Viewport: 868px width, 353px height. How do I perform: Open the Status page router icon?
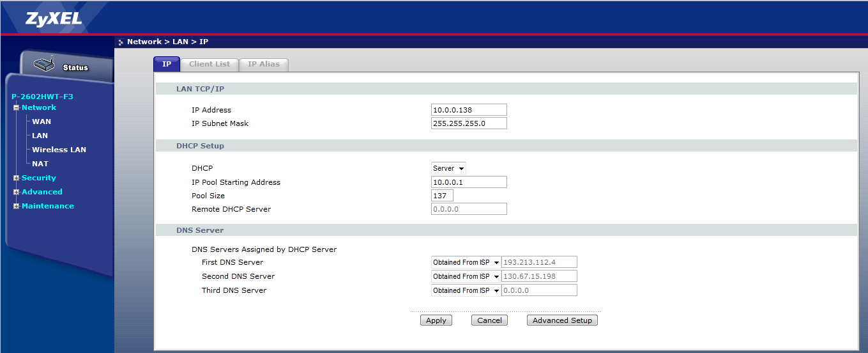pos(44,65)
